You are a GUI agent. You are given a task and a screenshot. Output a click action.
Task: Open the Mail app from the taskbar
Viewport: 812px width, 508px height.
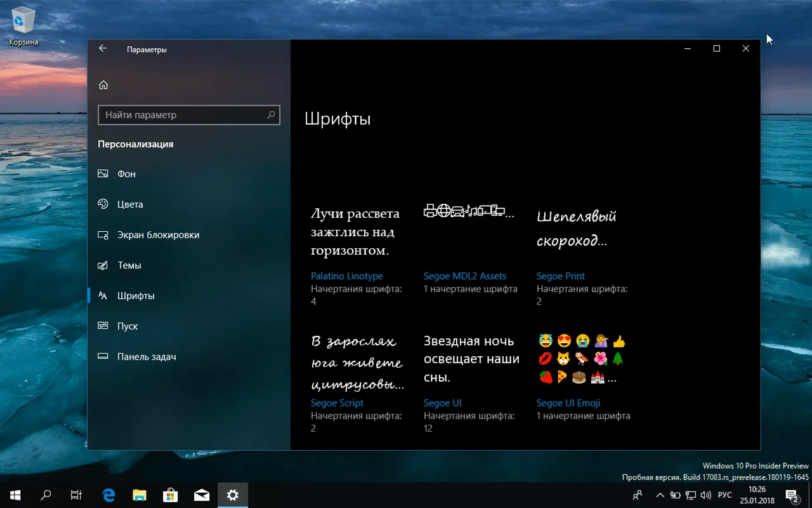point(202,495)
